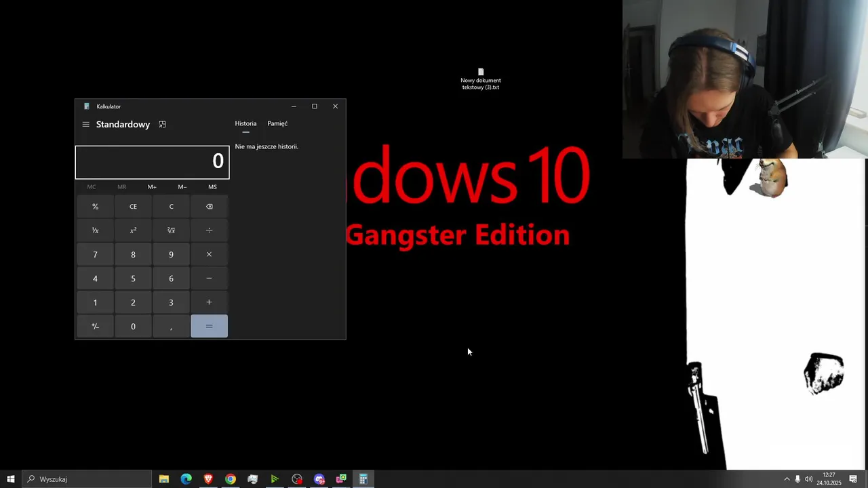Close the Kalkulator window

point(335,106)
